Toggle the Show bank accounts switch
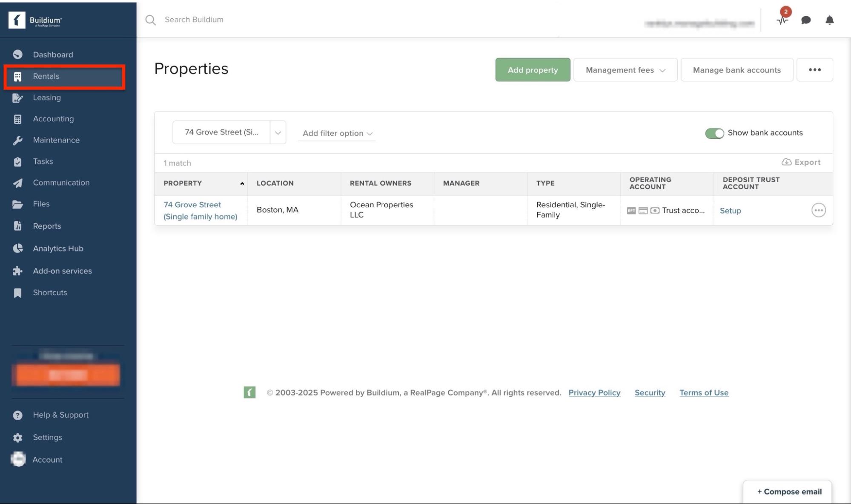The width and height of the screenshot is (851, 504). point(715,133)
